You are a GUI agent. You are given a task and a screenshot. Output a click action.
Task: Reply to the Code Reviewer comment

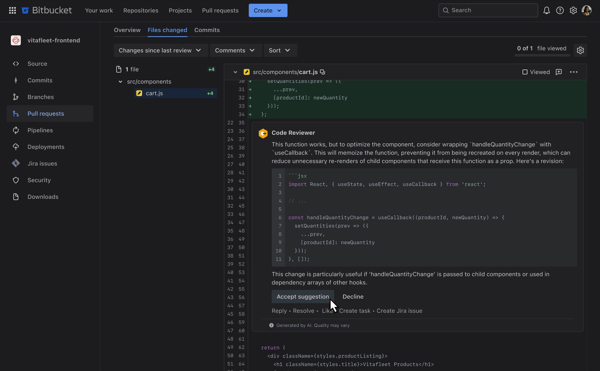tap(279, 311)
